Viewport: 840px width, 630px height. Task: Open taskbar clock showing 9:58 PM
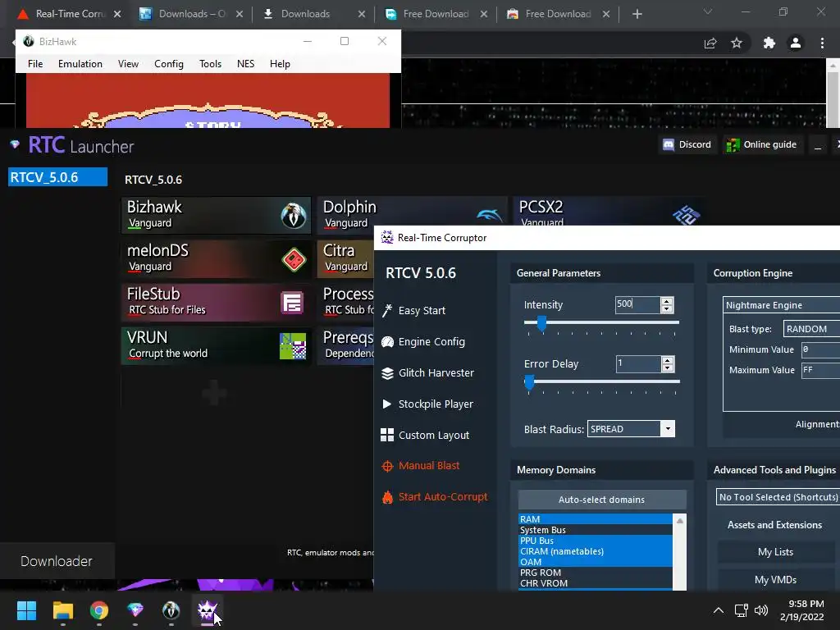801,610
